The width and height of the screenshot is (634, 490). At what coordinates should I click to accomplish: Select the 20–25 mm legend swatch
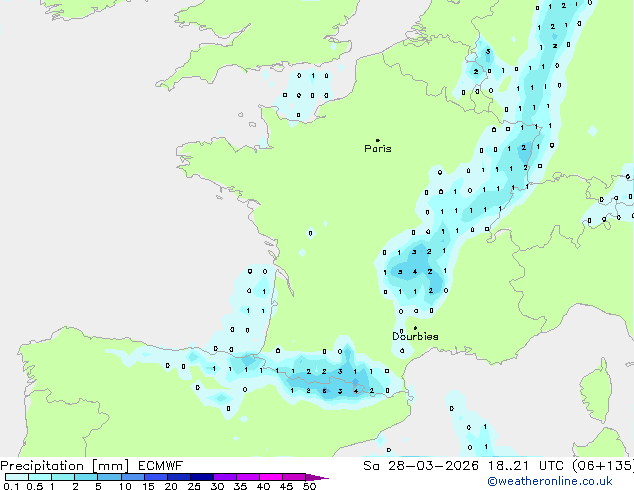click(179, 477)
